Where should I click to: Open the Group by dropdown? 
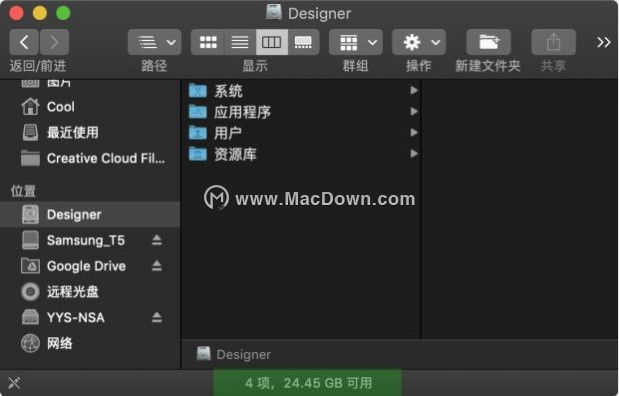point(356,42)
